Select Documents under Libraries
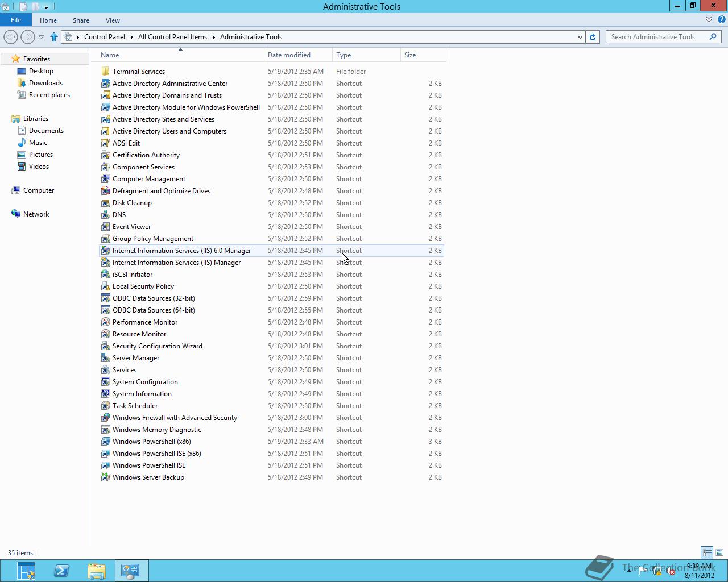Screen dimensions: 728x582 [x=46, y=131]
